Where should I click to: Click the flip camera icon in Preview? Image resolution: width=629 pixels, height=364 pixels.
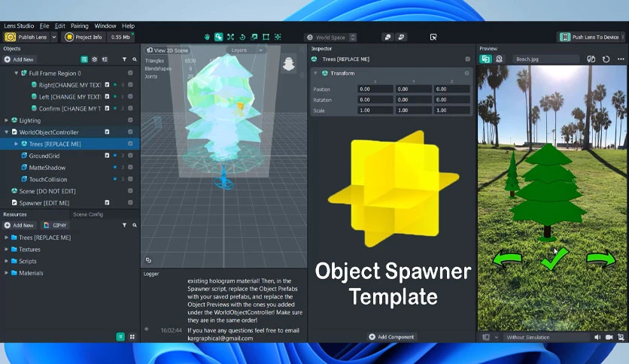coord(591,59)
